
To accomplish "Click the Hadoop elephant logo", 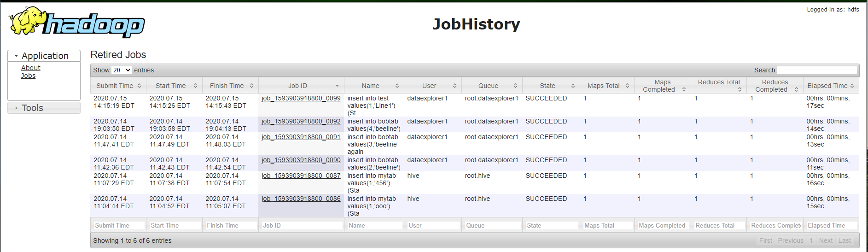I will coord(77,22).
